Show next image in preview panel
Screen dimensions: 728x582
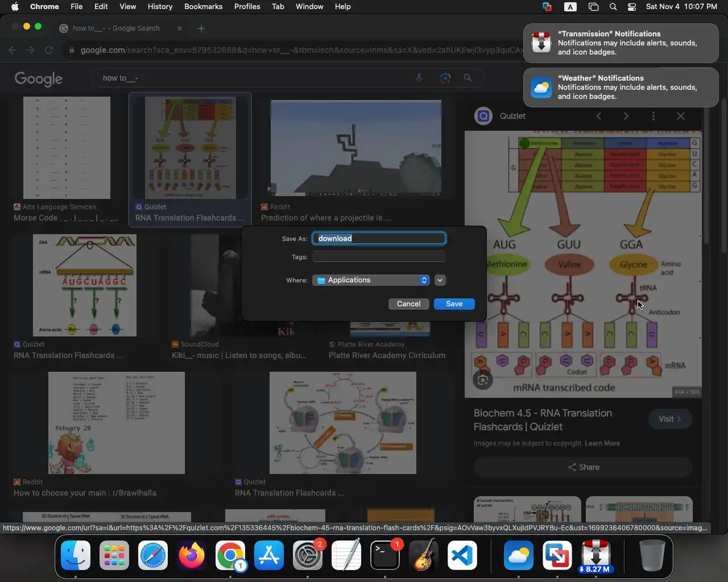point(626,116)
